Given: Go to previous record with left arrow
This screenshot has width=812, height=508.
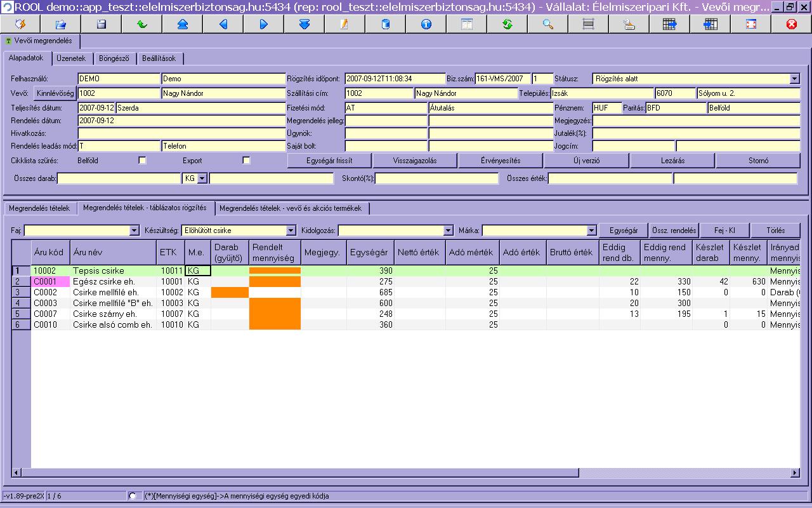Looking at the screenshot, I should coord(223,24).
